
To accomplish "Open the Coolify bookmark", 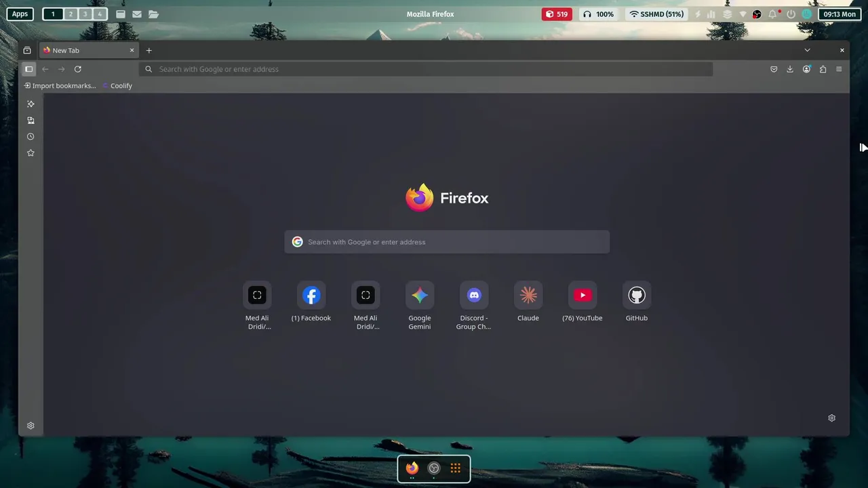I will click(117, 85).
